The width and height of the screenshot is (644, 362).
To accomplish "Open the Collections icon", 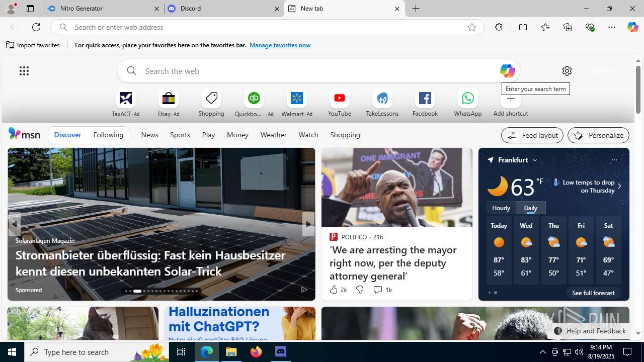I will click(568, 27).
